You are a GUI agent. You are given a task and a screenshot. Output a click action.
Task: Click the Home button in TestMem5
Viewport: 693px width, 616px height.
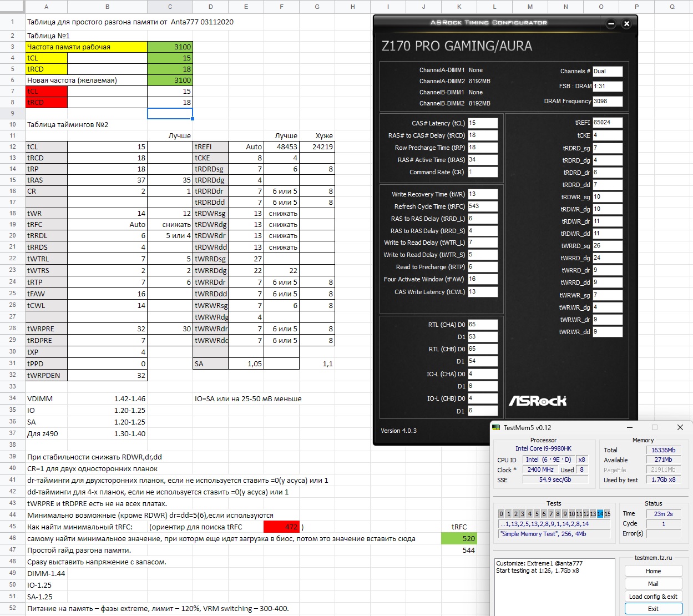coord(653,571)
